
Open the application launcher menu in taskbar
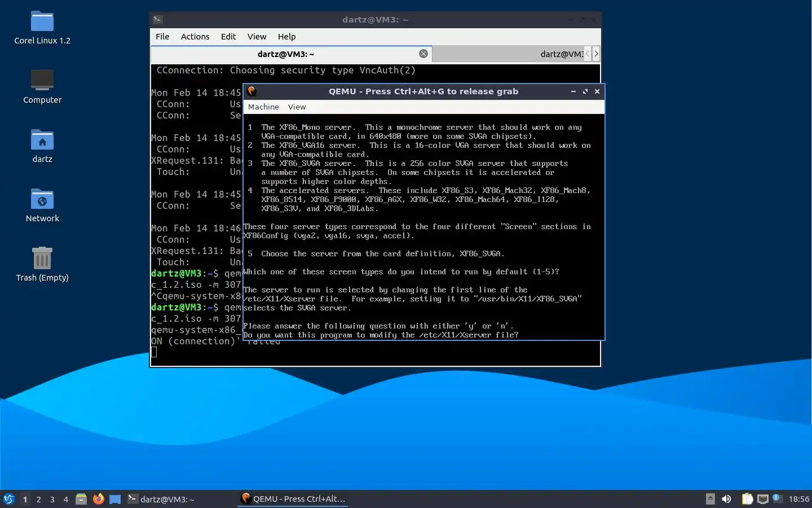pyautogui.click(x=9, y=499)
